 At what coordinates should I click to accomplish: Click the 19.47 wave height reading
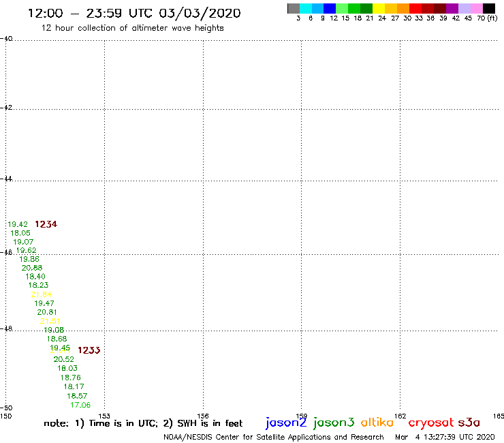[x=44, y=303]
